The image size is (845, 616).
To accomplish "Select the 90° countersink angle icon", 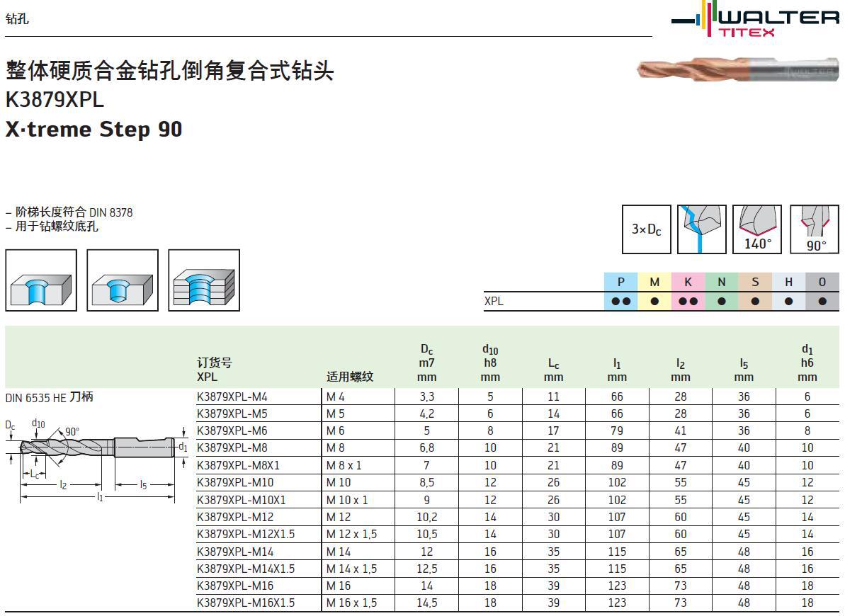I will [815, 229].
